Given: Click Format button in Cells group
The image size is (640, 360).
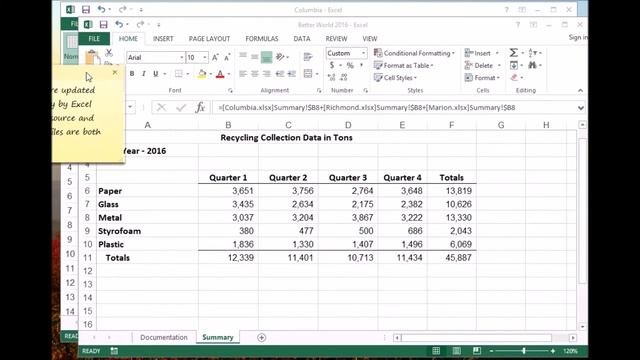Looking at the screenshot, I should [482, 78].
